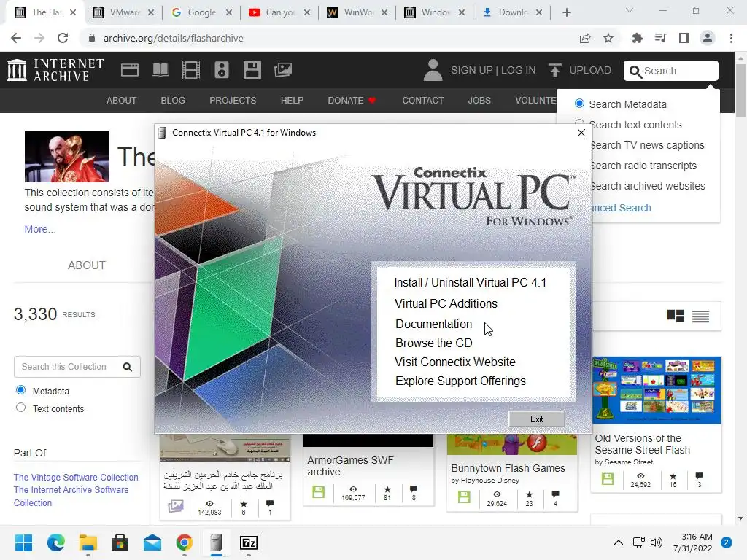
Task: Click the Exit button in Virtual PC dialog
Action: coord(536,419)
